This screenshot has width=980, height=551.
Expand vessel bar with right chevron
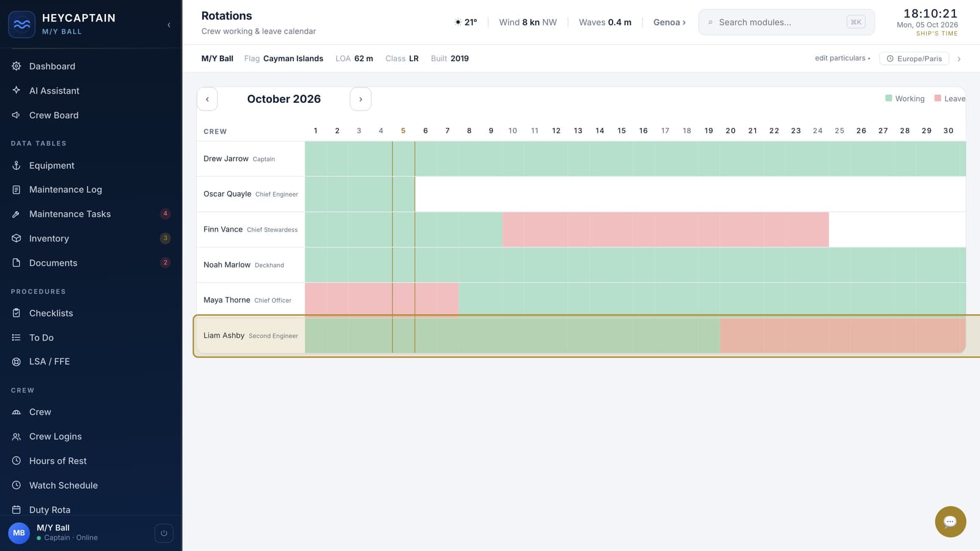[x=959, y=59]
